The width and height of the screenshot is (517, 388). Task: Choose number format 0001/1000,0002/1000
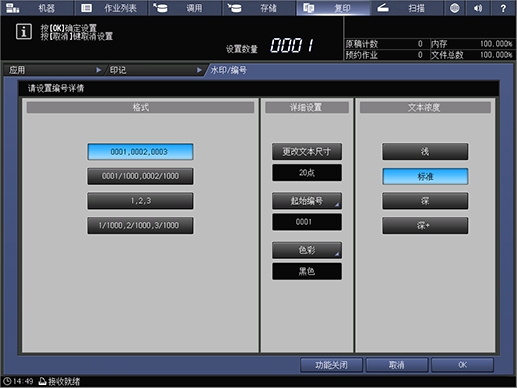click(x=140, y=176)
